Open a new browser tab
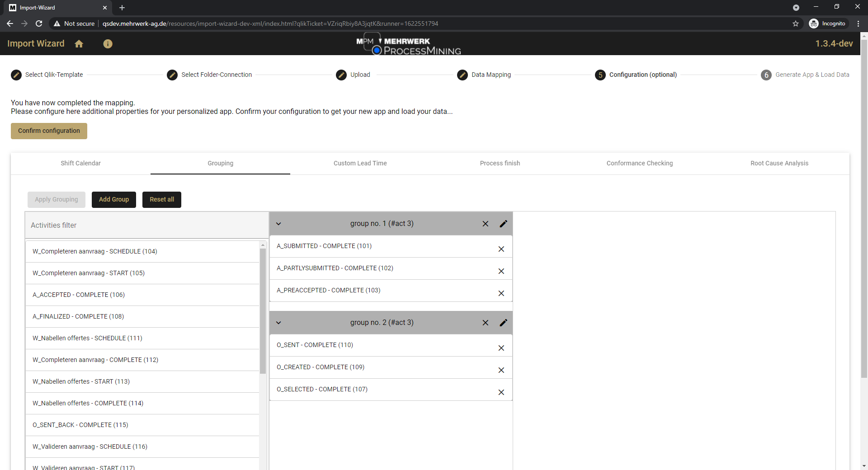The height and width of the screenshot is (470, 868). (x=122, y=8)
